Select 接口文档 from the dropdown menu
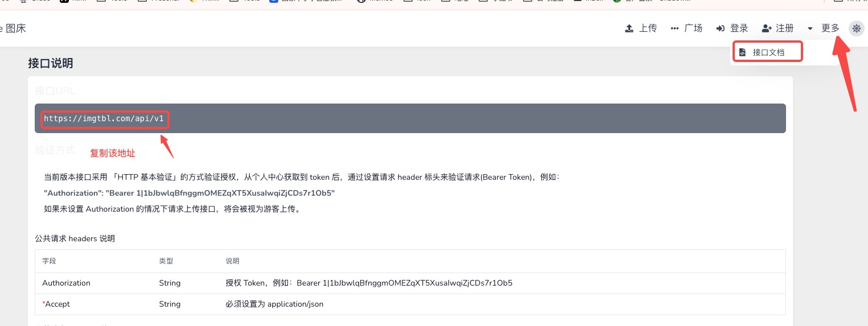The width and height of the screenshot is (868, 326). [x=768, y=52]
